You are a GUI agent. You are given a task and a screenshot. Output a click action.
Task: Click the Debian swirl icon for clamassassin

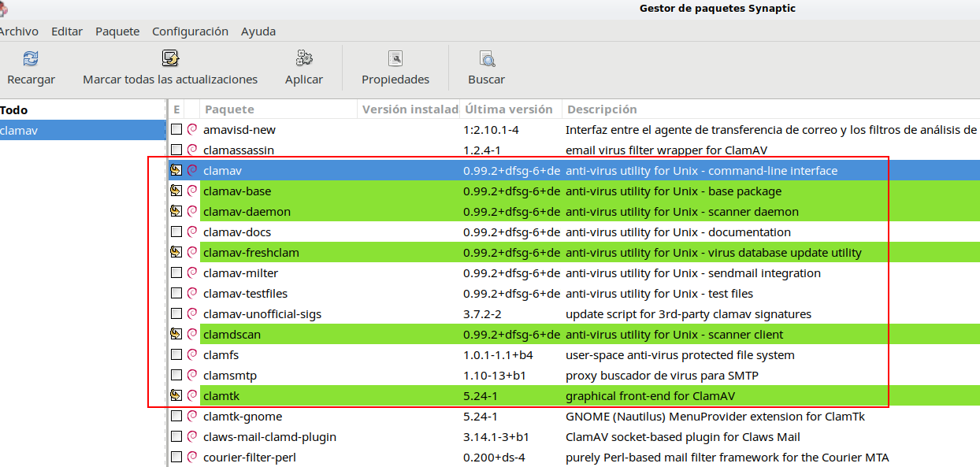point(192,150)
